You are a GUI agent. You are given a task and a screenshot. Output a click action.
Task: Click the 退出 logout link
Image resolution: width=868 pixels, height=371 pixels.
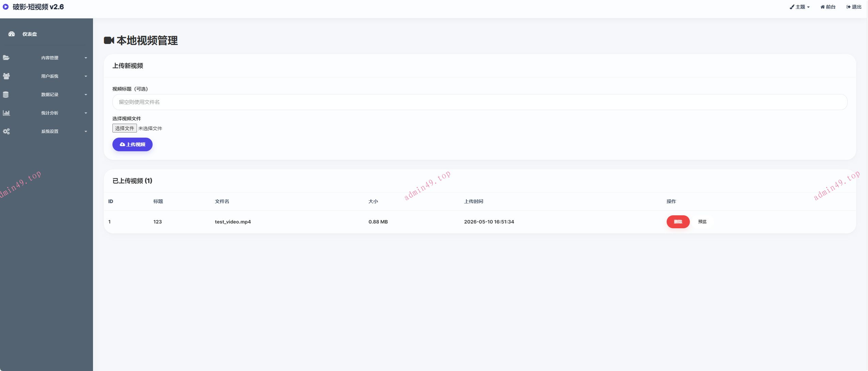854,7
